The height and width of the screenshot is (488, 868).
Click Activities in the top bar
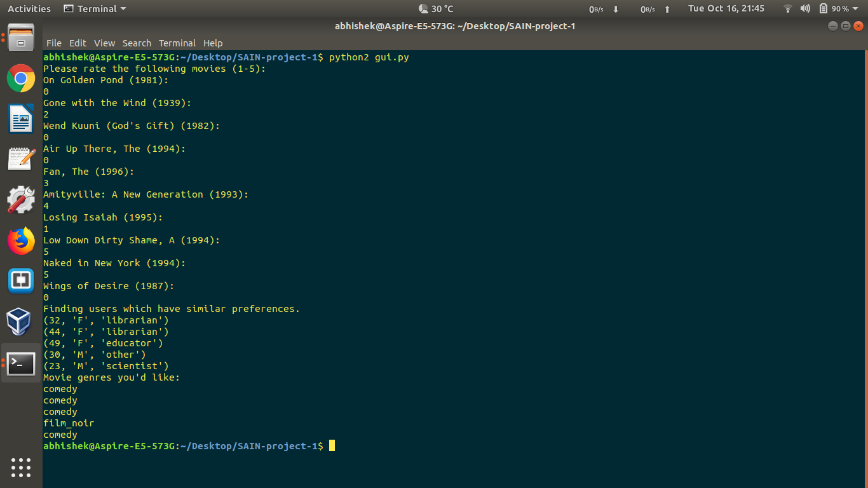29,8
